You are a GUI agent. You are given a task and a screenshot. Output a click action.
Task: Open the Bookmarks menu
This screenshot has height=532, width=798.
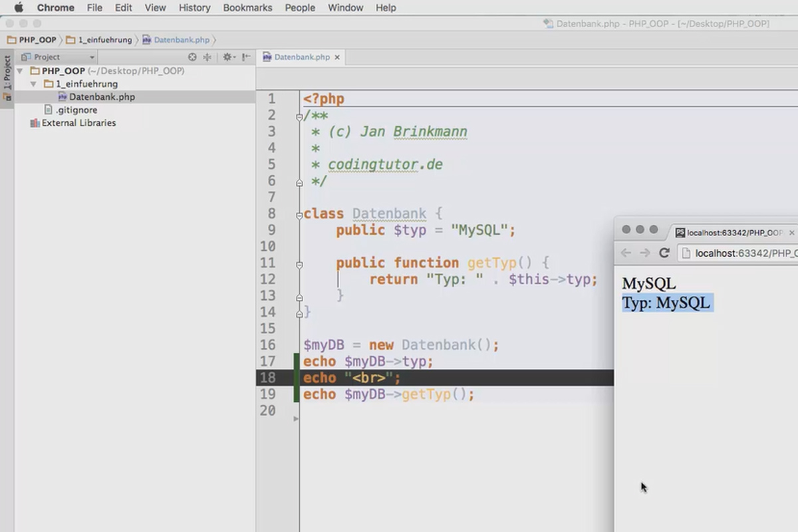pos(247,8)
